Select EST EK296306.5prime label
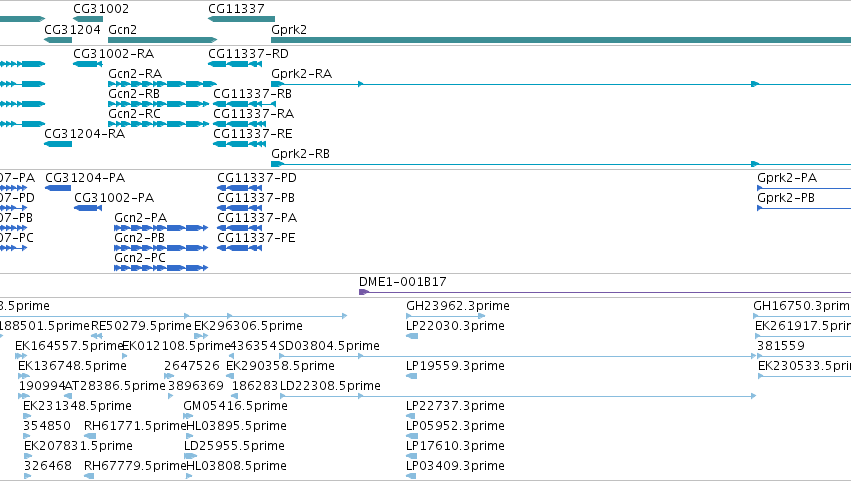The height and width of the screenshot is (481, 851). (249, 326)
